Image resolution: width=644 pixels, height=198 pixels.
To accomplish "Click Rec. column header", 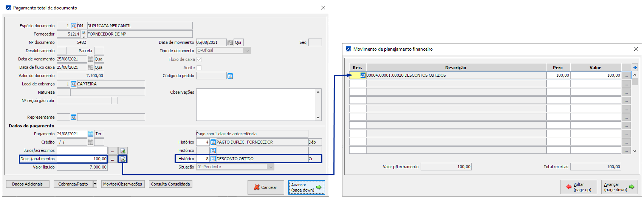I will tap(358, 68).
